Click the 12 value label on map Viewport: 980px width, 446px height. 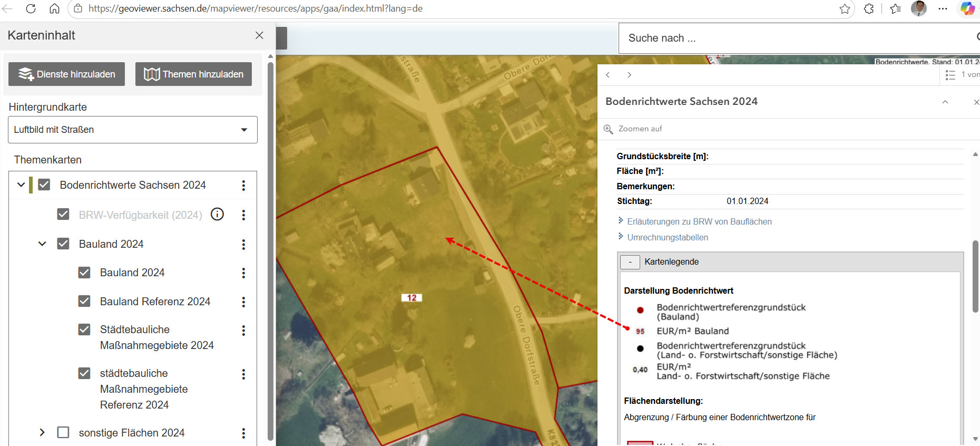411,298
